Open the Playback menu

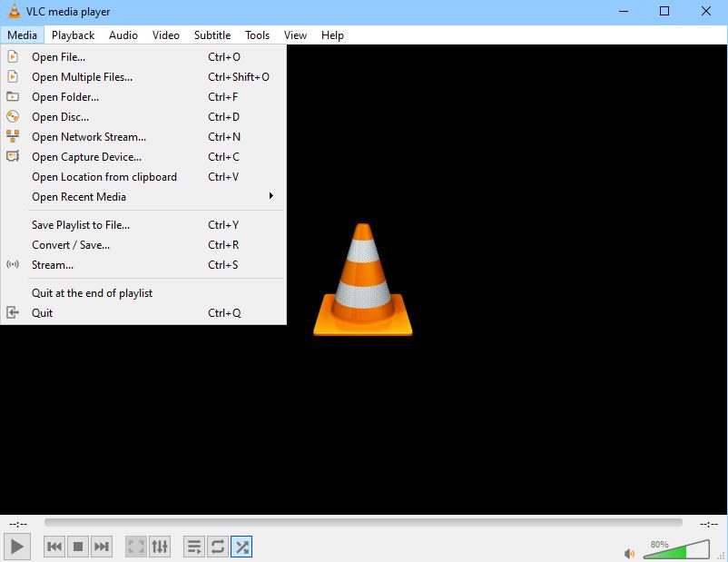click(x=73, y=35)
